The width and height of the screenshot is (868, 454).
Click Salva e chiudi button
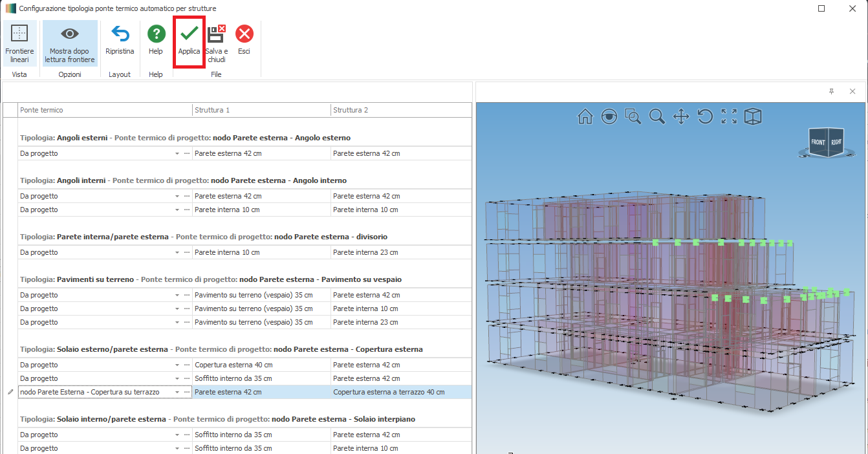click(x=217, y=43)
